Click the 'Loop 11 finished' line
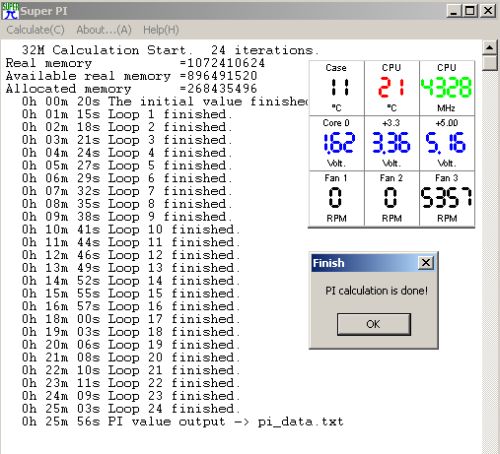The image size is (500, 454). tap(131, 242)
